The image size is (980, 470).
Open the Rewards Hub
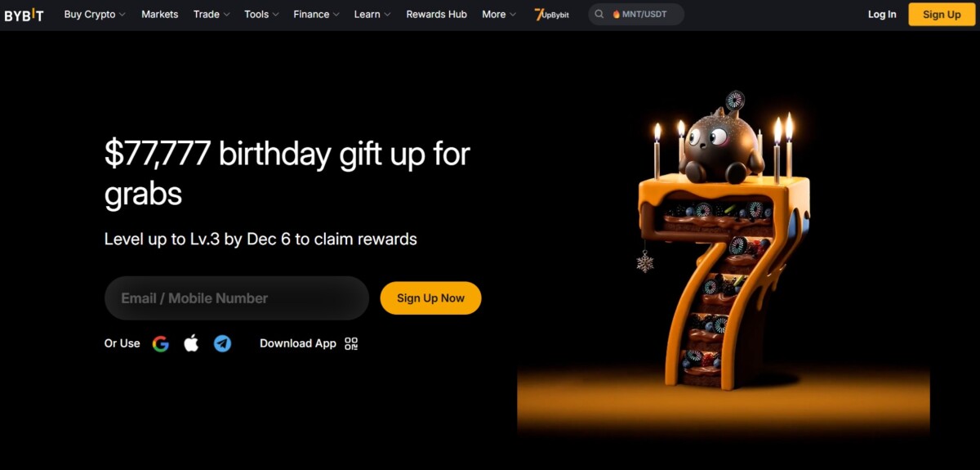(x=437, y=15)
